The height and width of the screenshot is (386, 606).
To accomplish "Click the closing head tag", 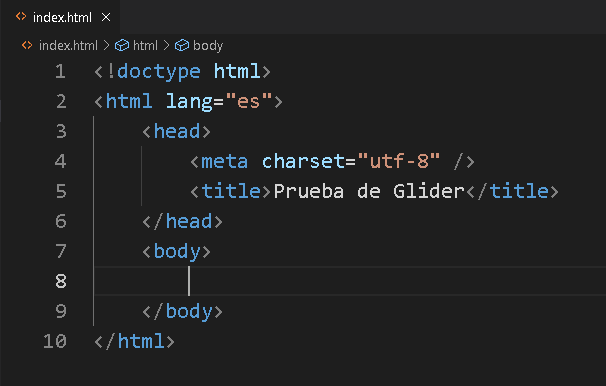I will (182, 222).
